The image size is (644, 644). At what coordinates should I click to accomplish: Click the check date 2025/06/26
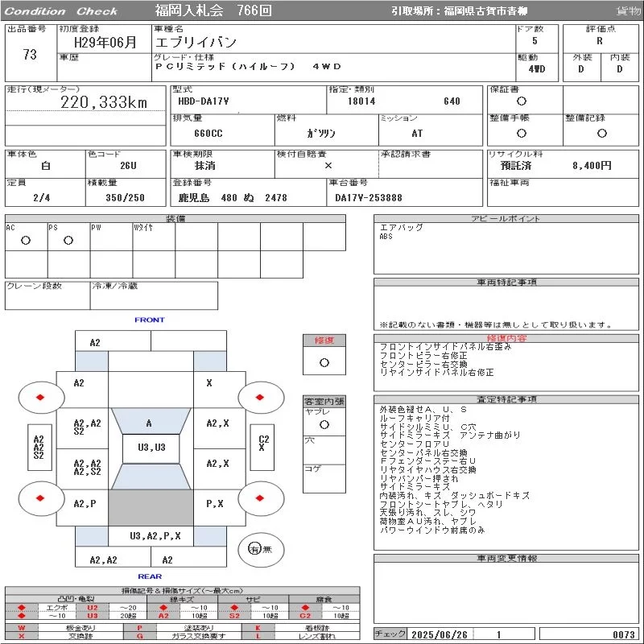click(x=440, y=634)
